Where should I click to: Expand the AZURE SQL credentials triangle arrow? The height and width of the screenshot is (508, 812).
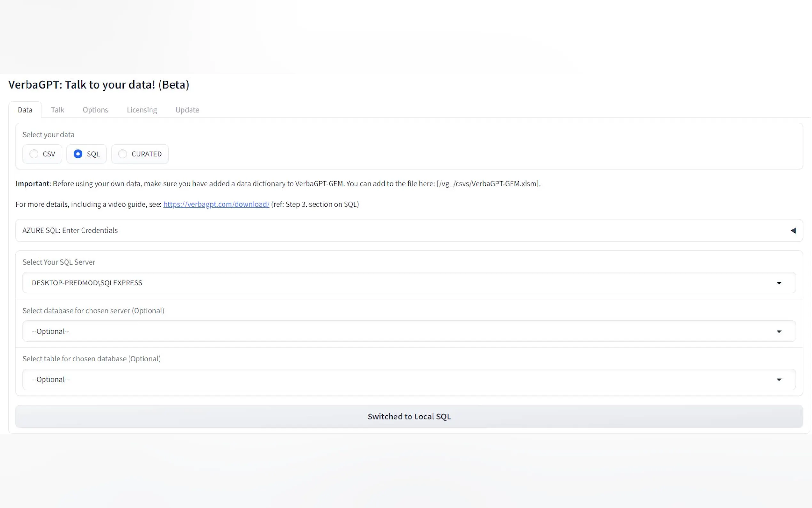click(x=793, y=230)
